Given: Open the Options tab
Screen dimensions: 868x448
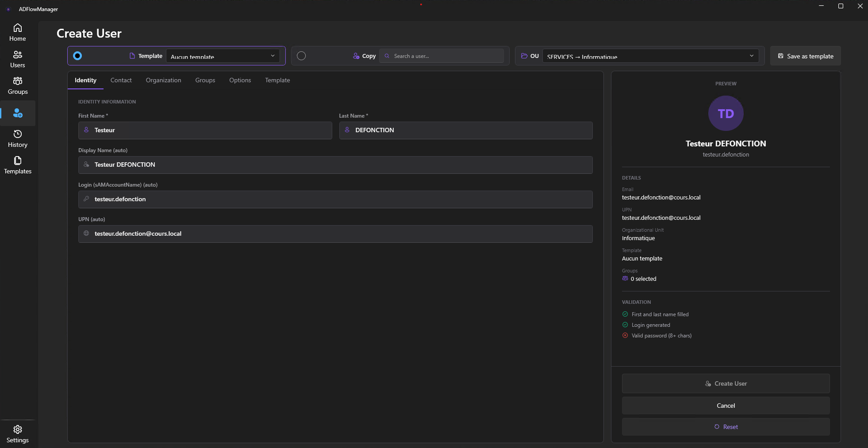Looking at the screenshot, I should click(240, 80).
